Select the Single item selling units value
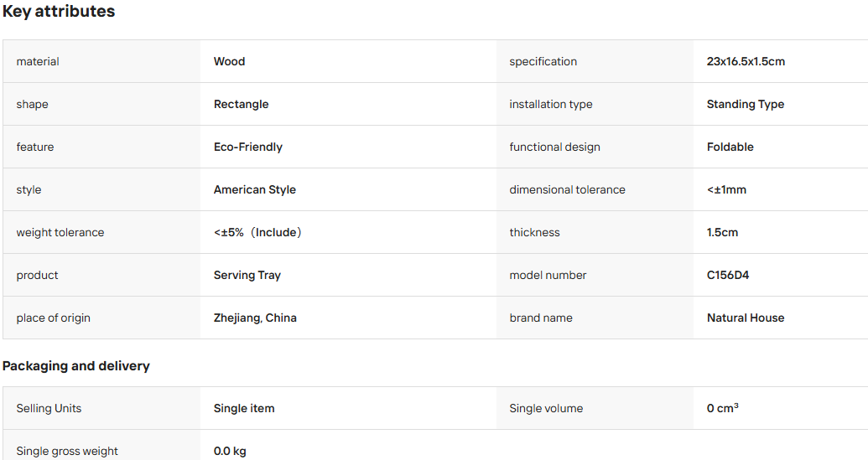 click(244, 409)
